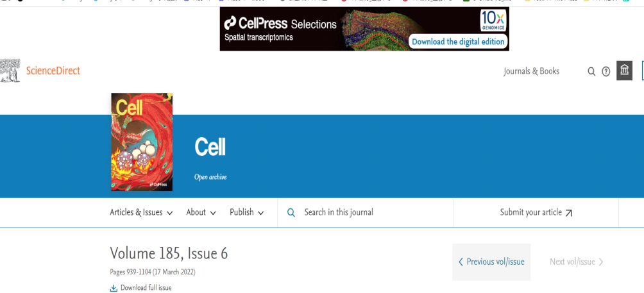Expand the Articles & Issues dropdown
The width and height of the screenshot is (644, 293).
pyautogui.click(x=141, y=212)
